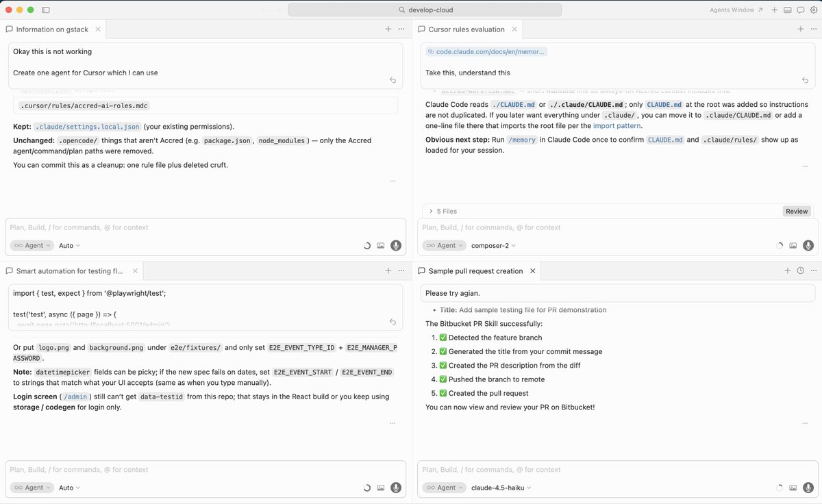822x504 pixels.
Task: Click the loading spinner in Cursor rules evaluation pane
Action: tap(779, 245)
